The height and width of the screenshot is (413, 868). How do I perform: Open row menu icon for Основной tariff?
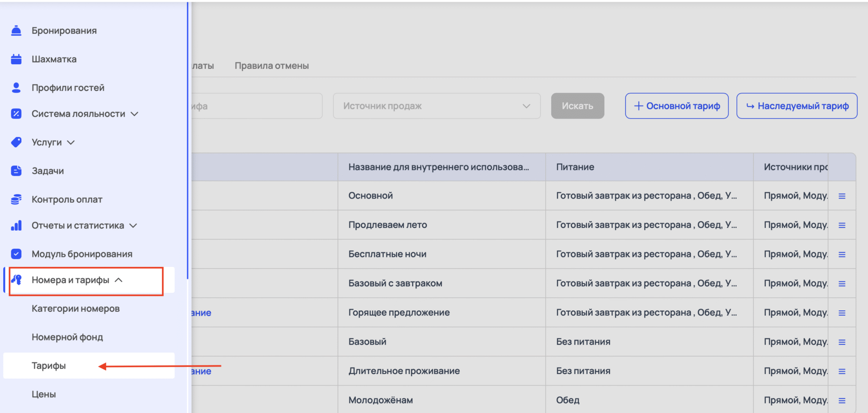pos(842,196)
